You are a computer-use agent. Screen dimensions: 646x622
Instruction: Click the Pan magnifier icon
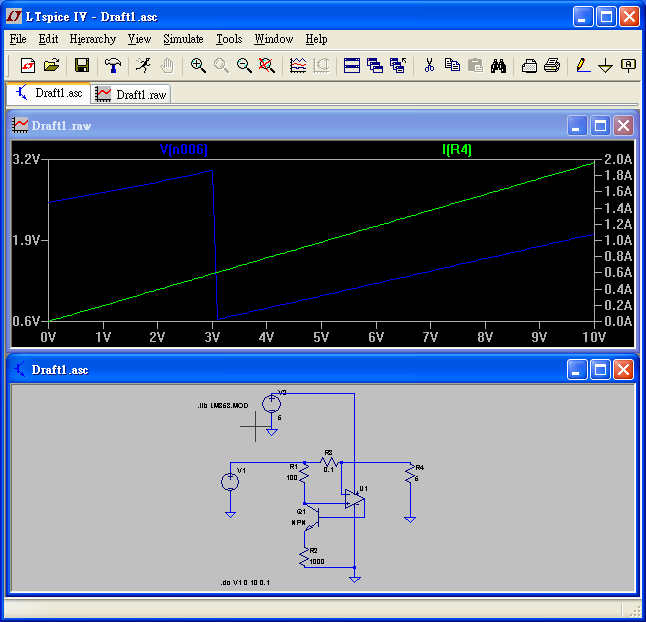pos(221,65)
